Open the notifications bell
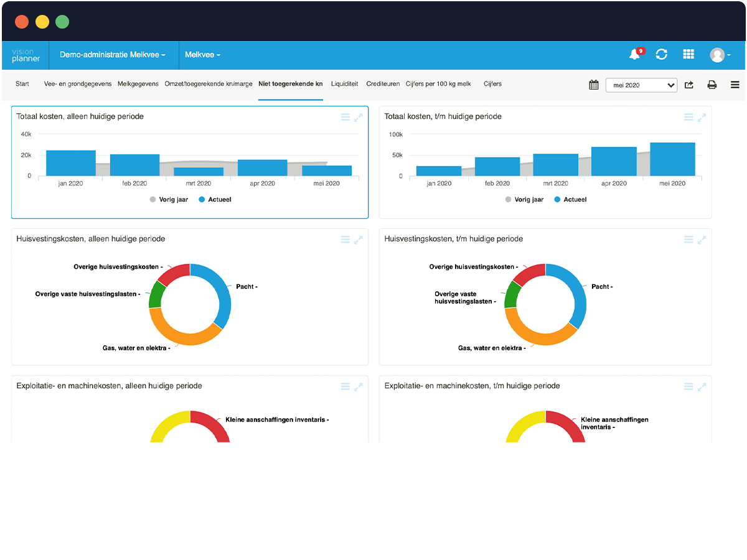Image resolution: width=747 pixels, height=560 pixels. [635, 54]
